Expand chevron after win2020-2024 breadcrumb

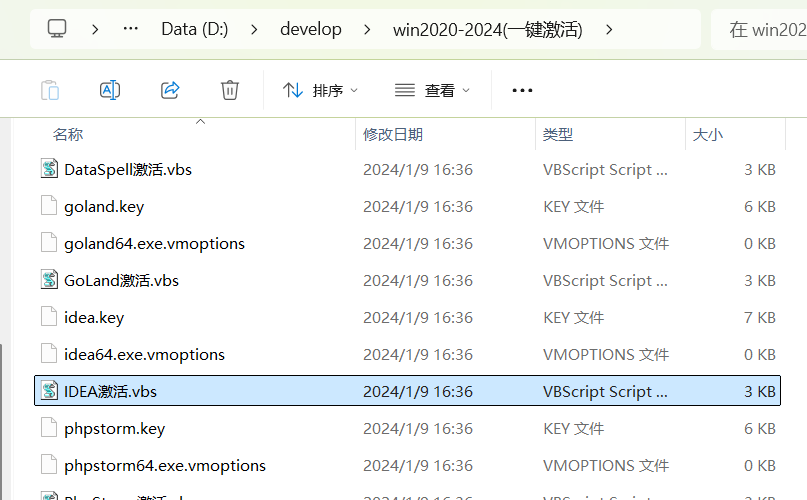[609, 29]
